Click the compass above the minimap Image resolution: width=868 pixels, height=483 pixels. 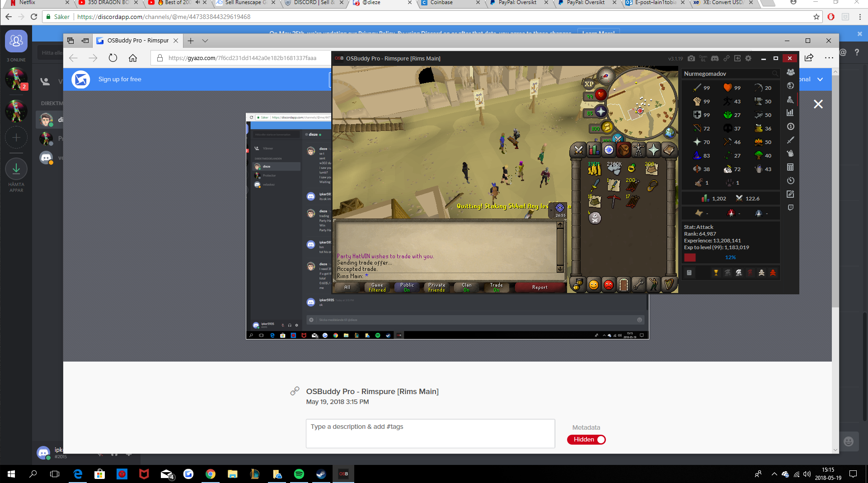tap(605, 75)
